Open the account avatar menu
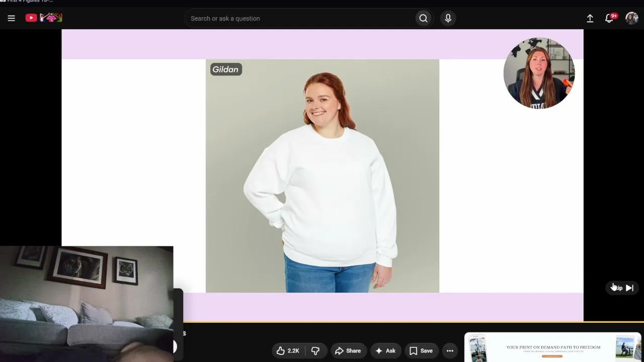Screen dimensions: 644x362 (631, 18)
